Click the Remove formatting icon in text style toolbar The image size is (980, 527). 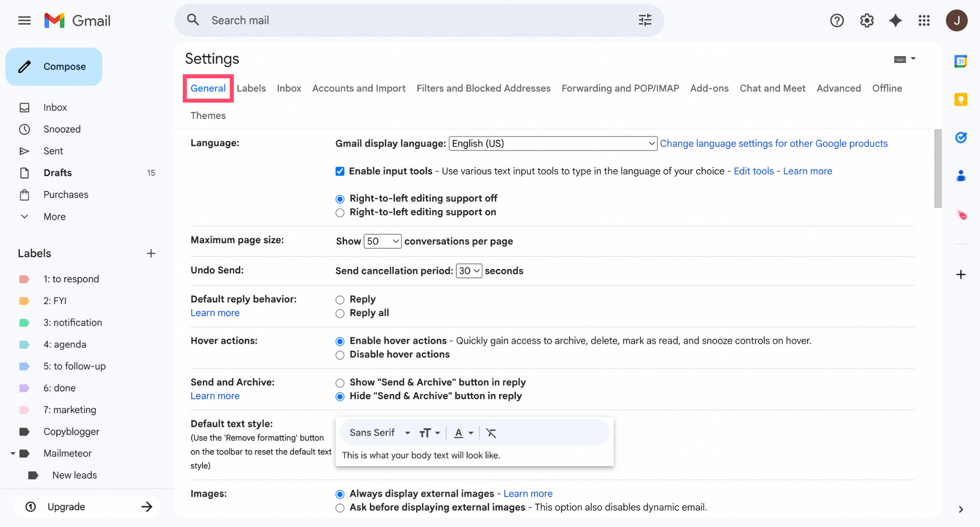pyautogui.click(x=490, y=433)
